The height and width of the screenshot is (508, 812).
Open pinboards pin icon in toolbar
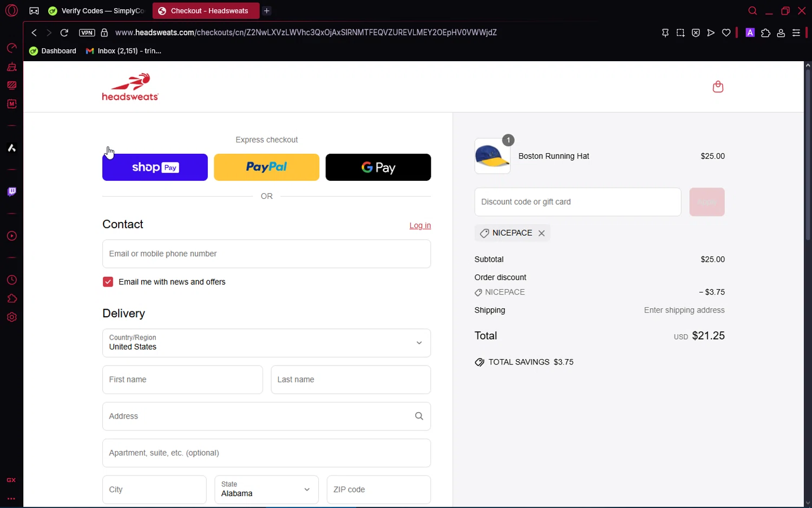pyautogui.click(x=665, y=33)
